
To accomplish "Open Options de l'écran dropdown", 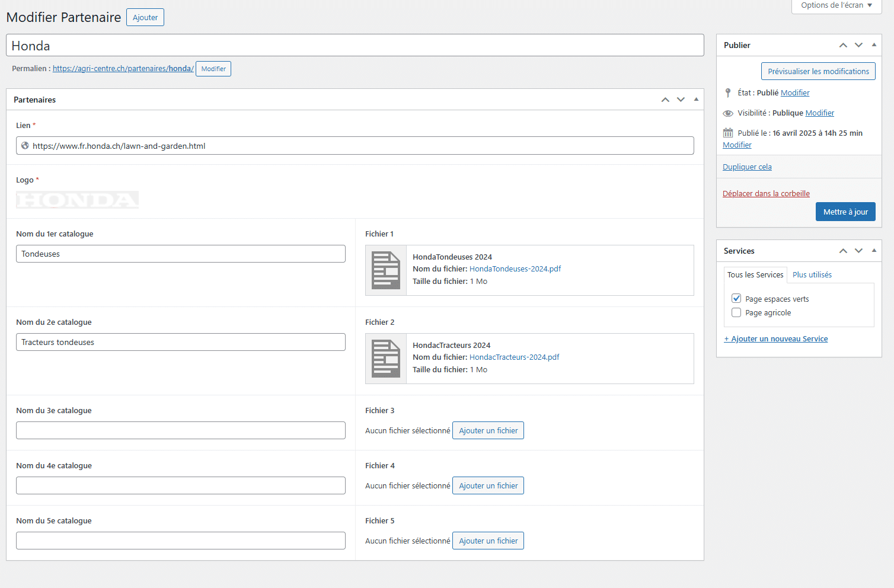I will (836, 6).
